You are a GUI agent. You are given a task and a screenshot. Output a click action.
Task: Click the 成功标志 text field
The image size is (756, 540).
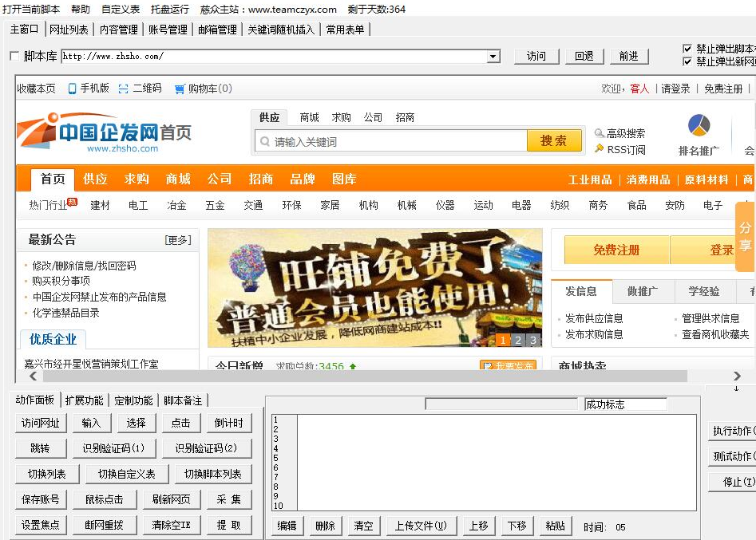625,404
